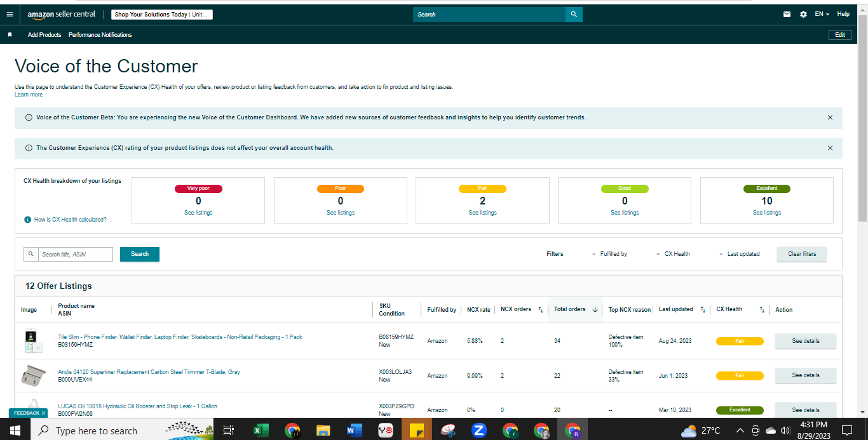Close the Feedback tab with its X
The width and height of the screenshot is (868, 440).
click(44, 413)
